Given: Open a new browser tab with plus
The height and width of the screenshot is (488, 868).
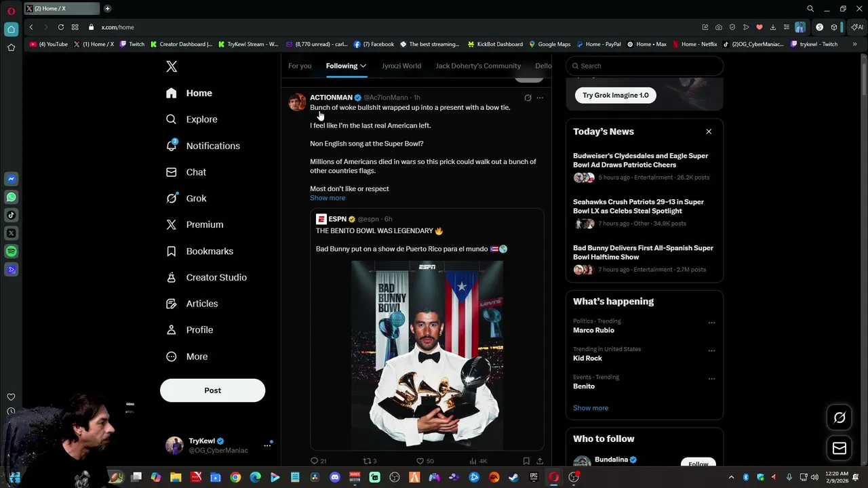Looking at the screenshot, I should (107, 9).
